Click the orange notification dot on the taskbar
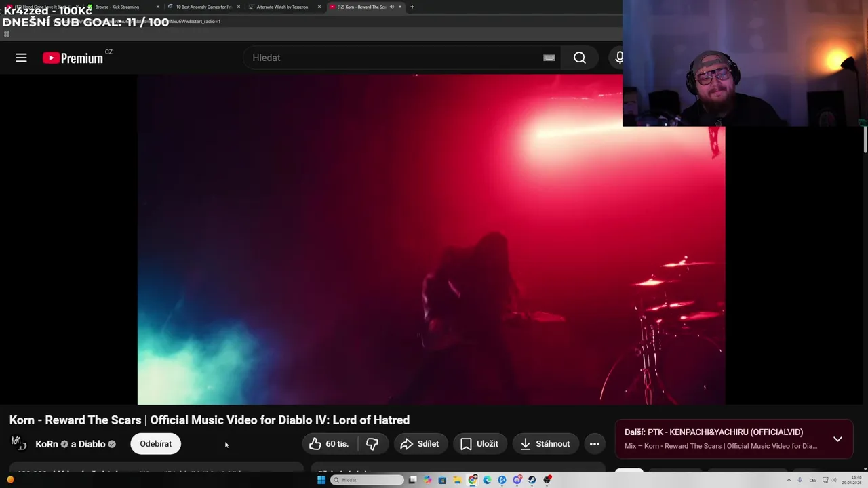Image resolution: width=868 pixels, height=488 pixels. point(10,480)
